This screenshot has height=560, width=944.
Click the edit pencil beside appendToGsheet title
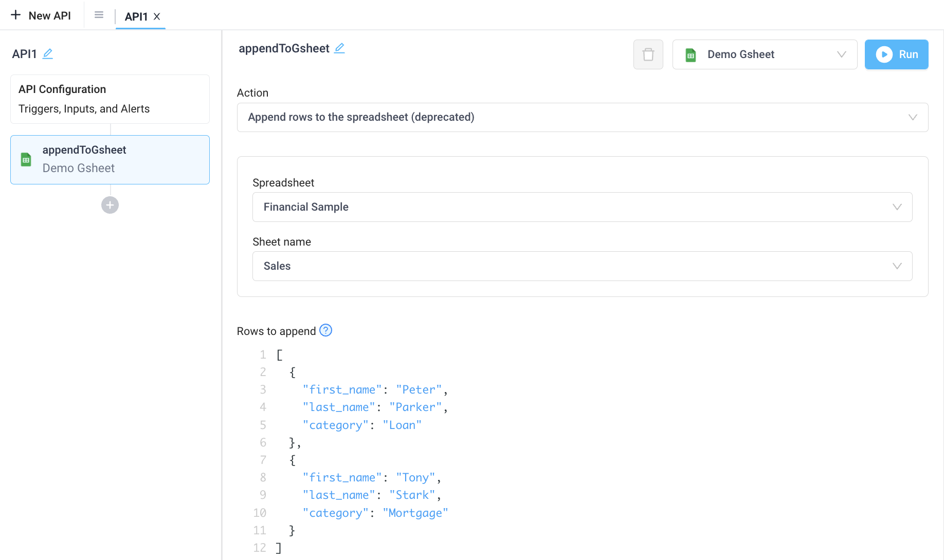pos(339,48)
